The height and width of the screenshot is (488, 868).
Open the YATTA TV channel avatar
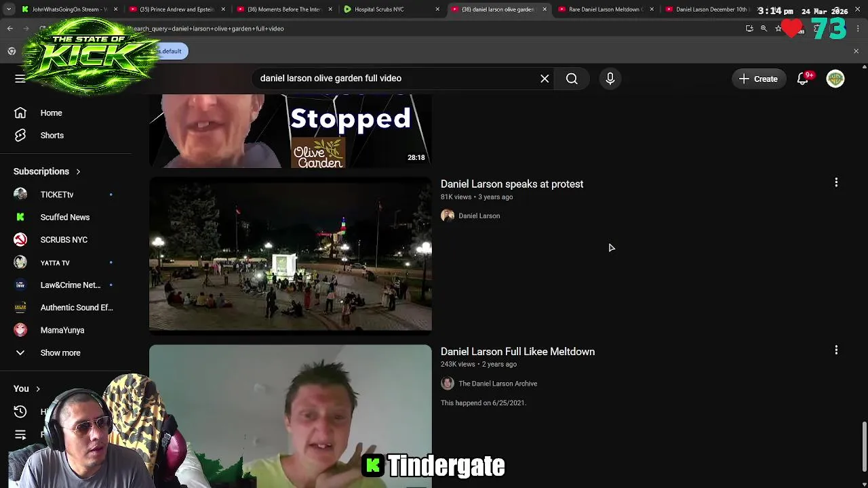pos(20,262)
